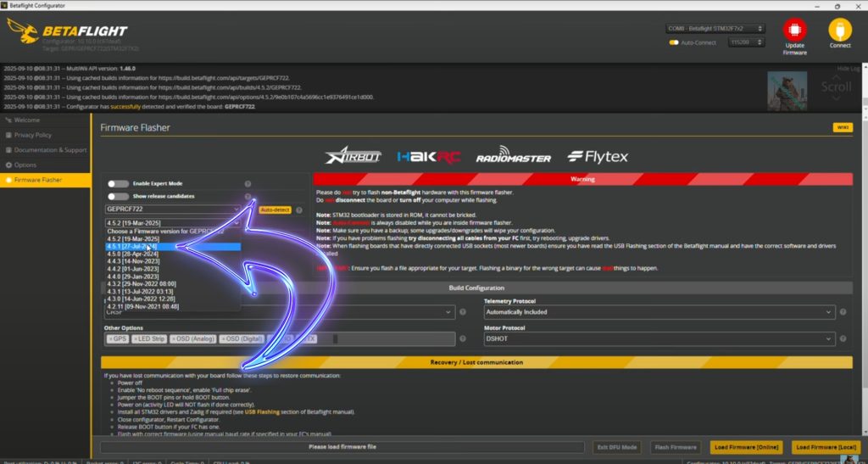Open the COM port selection dropdown
868x464 pixels.
[x=715, y=28]
